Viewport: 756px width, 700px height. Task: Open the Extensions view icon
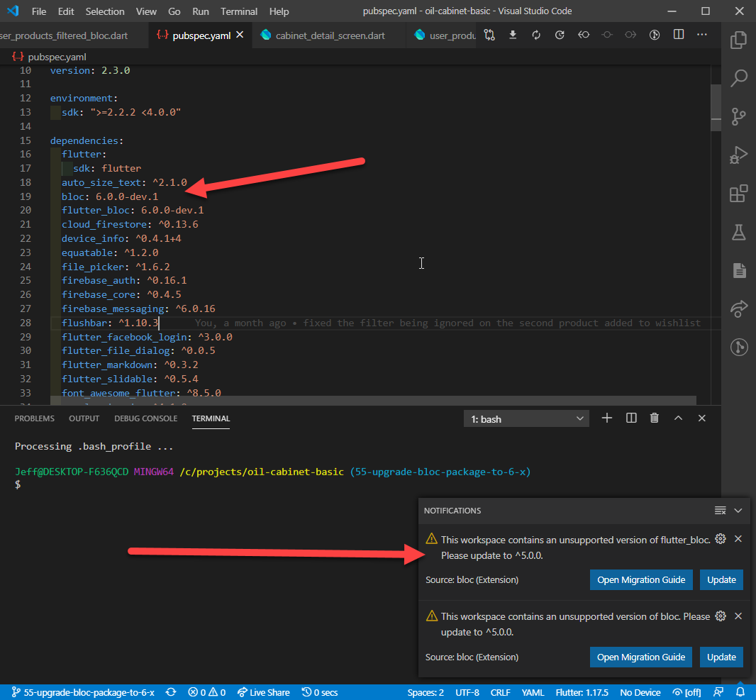tap(738, 194)
